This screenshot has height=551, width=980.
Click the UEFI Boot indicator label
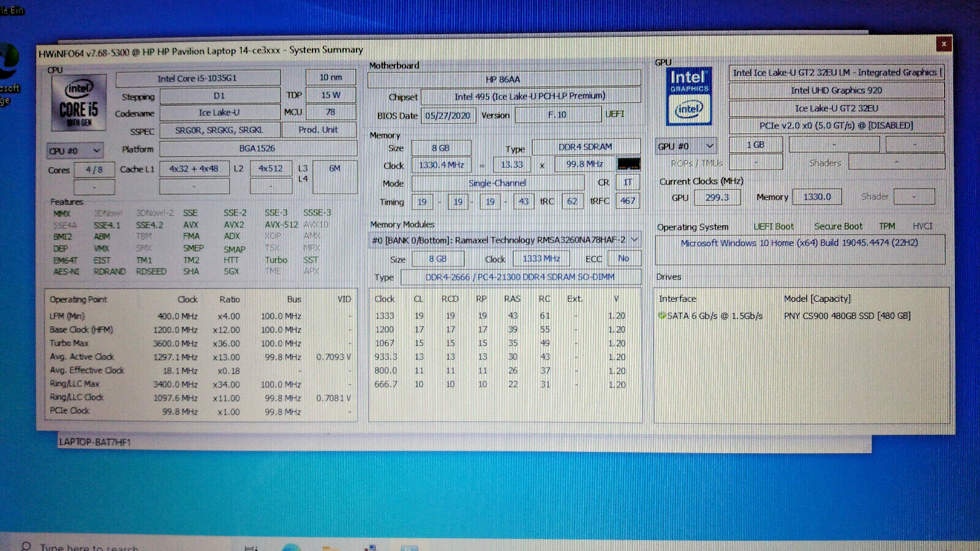(774, 227)
